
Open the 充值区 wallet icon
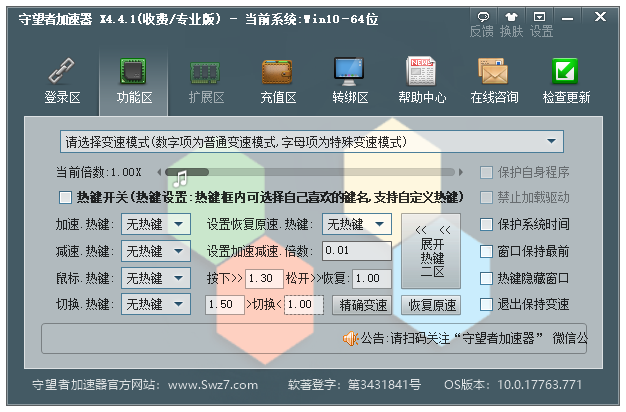(x=277, y=71)
